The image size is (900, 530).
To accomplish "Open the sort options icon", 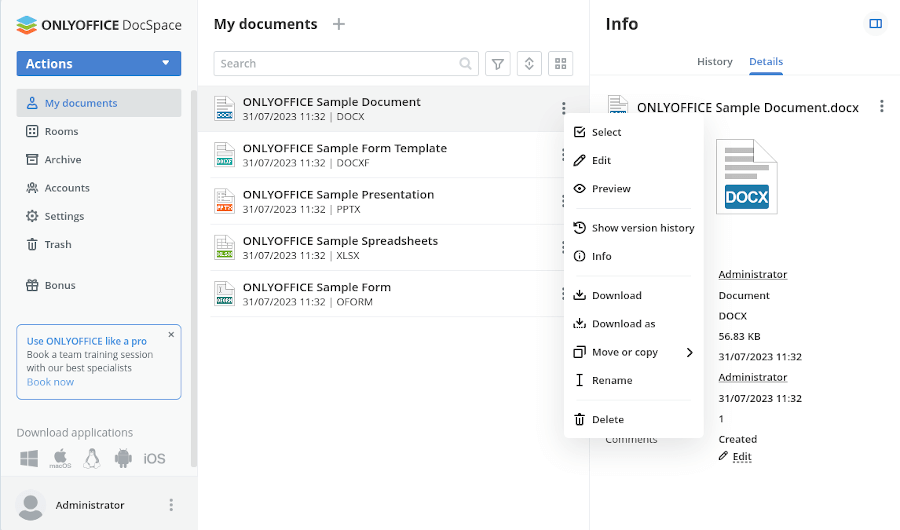I will pyautogui.click(x=529, y=64).
